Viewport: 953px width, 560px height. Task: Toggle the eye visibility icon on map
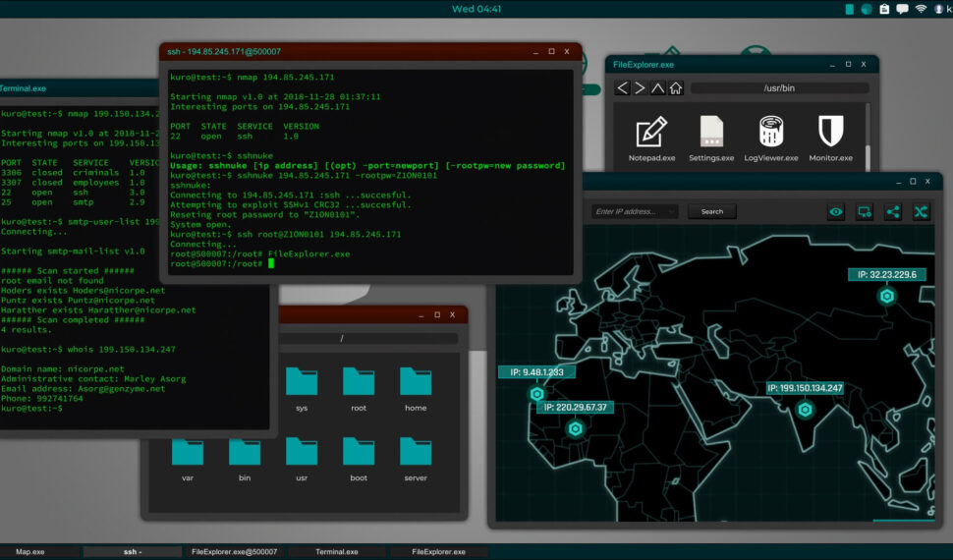(x=836, y=211)
